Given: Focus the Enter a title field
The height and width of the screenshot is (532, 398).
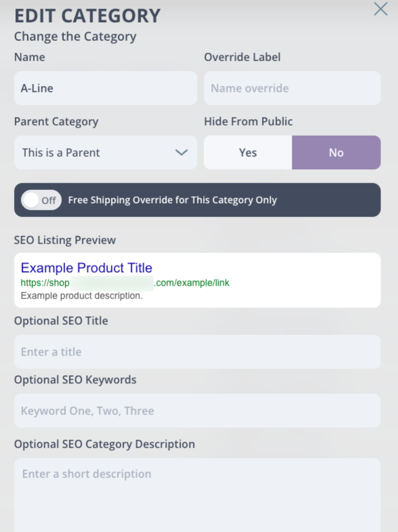Looking at the screenshot, I should [197, 352].
